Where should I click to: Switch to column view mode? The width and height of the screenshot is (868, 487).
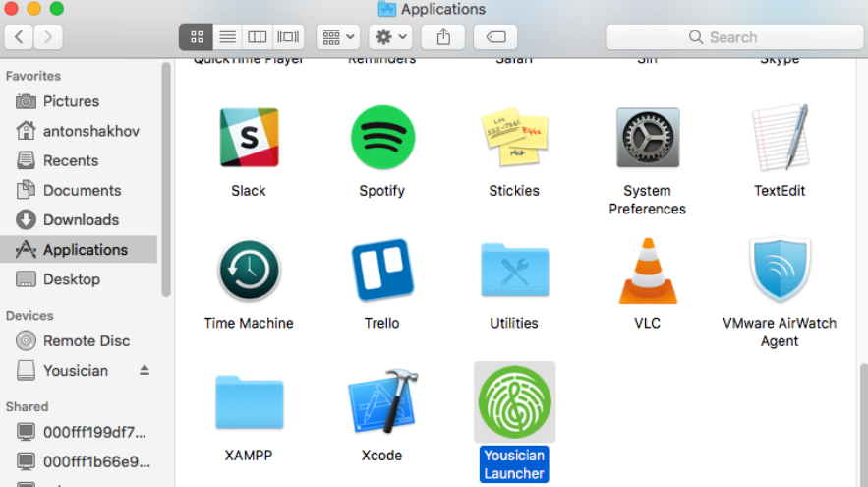pos(258,37)
